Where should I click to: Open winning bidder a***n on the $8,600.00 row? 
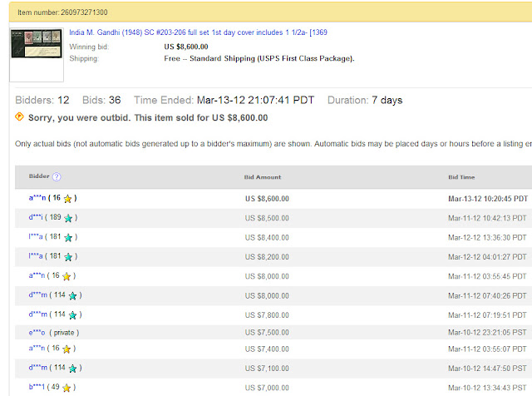(x=37, y=199)
